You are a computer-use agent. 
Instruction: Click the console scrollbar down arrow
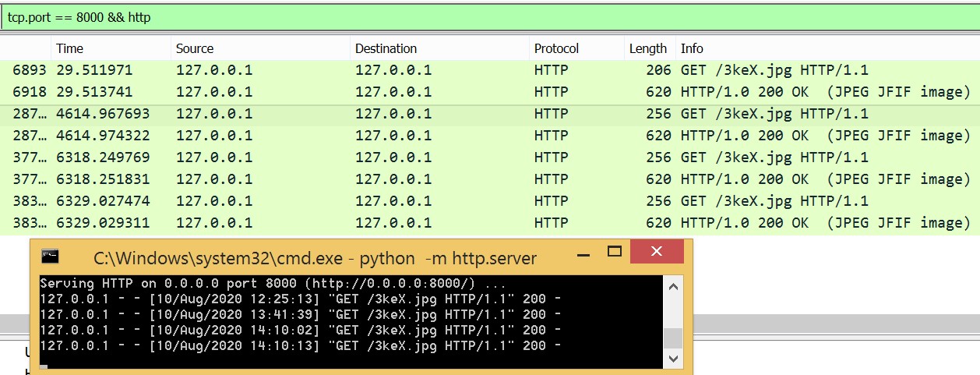(673, 359)
